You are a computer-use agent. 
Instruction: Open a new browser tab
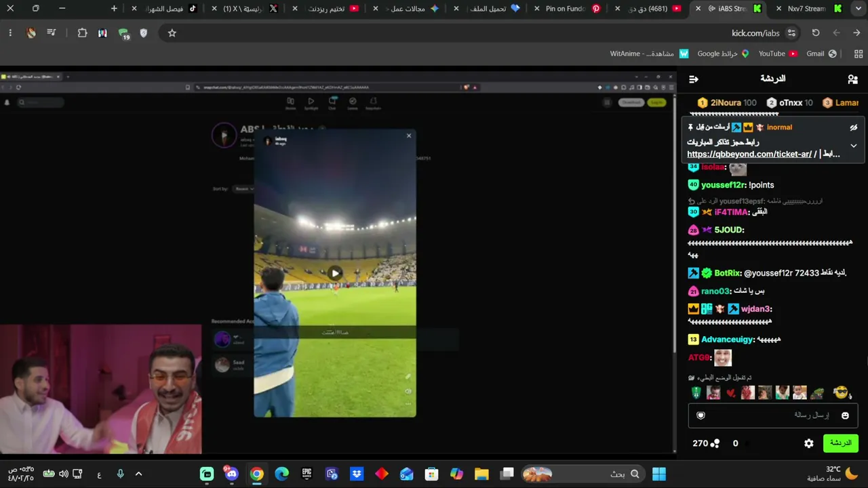(114, 9)
